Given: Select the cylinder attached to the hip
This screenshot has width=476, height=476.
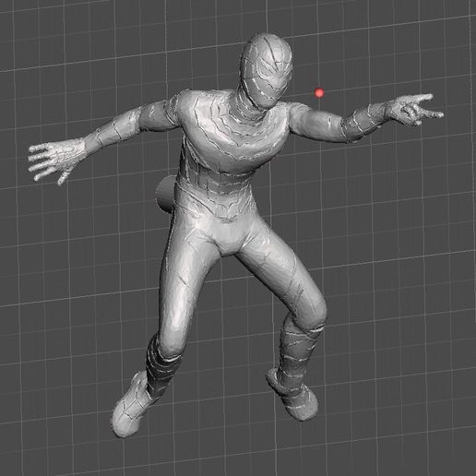Looking at the screenshot, I should (165, 195).
